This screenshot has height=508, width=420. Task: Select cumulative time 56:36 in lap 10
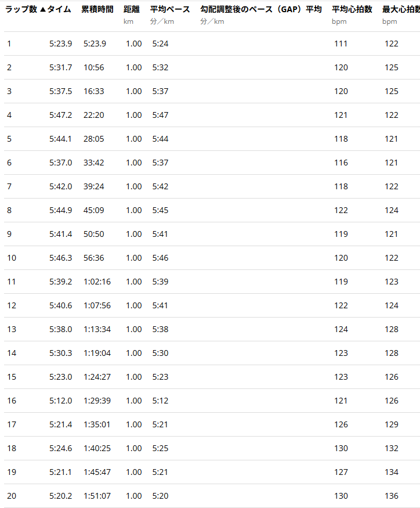click(x=94, y=258)
